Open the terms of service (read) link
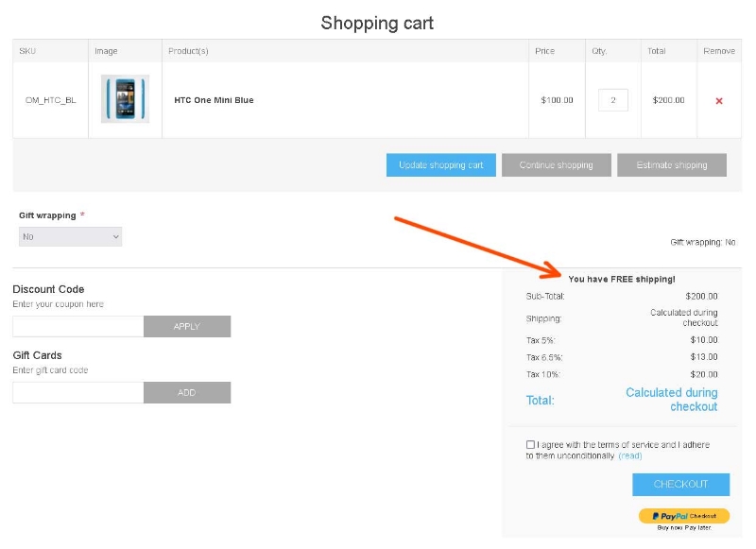The height and width of the screenshot is (549, 756). 630,455
